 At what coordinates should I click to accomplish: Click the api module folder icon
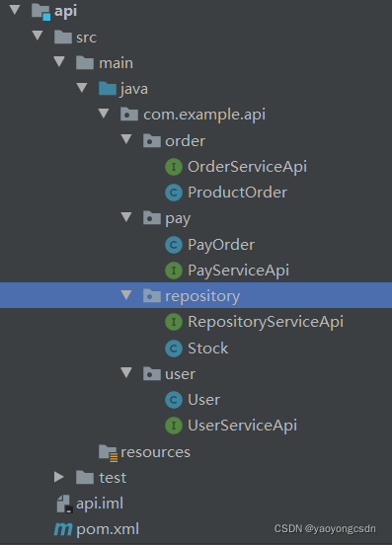(41, 11)
